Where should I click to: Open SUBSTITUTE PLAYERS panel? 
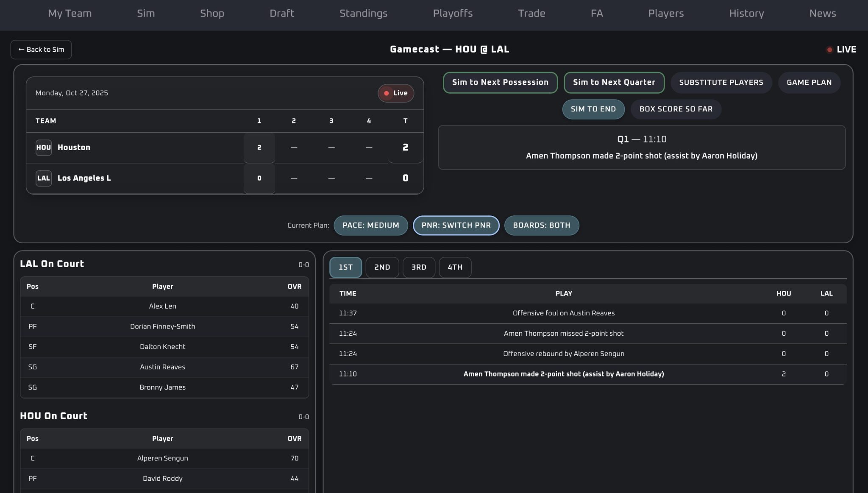click(721, 82)
